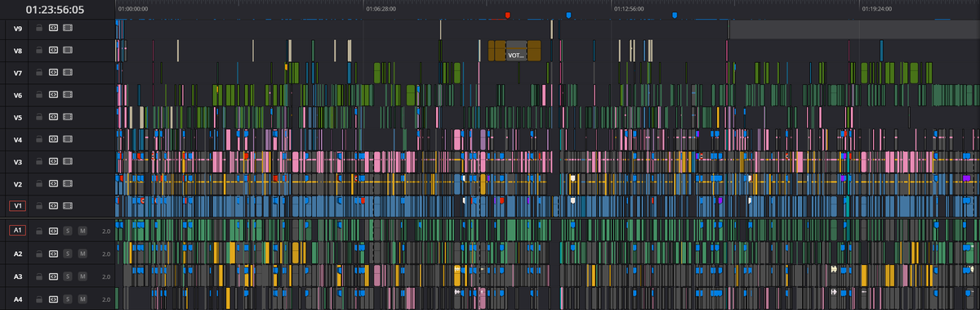This screenshot has height=310, width=980.
Task: Disable video track V9 filmstrip toggle
Action: (68, 28)
